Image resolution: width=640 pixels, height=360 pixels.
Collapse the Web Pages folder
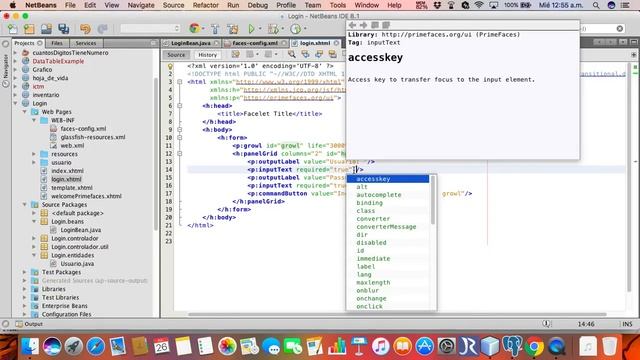25,111
